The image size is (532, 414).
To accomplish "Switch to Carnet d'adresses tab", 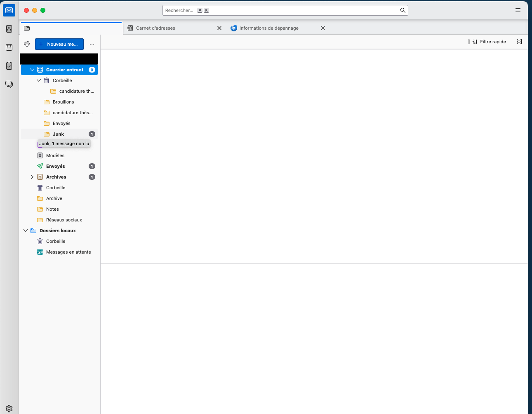I will pos(174,28).
